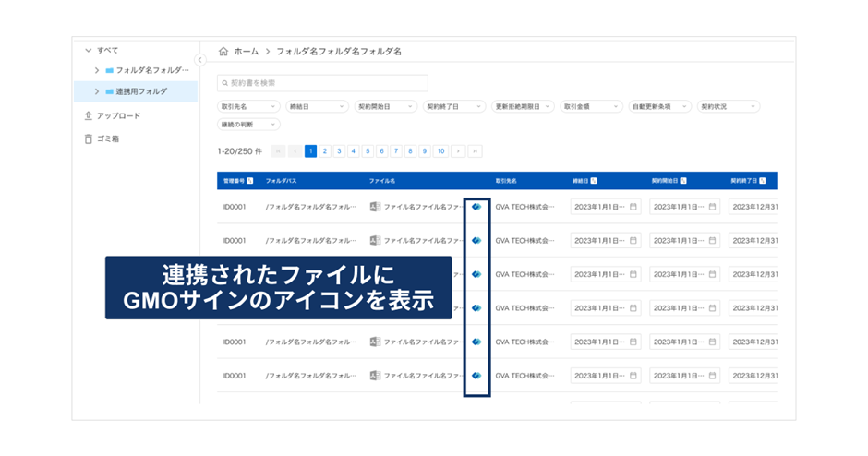
Task: Go to page 7 in the pagination
Action: tap(396, 151)
